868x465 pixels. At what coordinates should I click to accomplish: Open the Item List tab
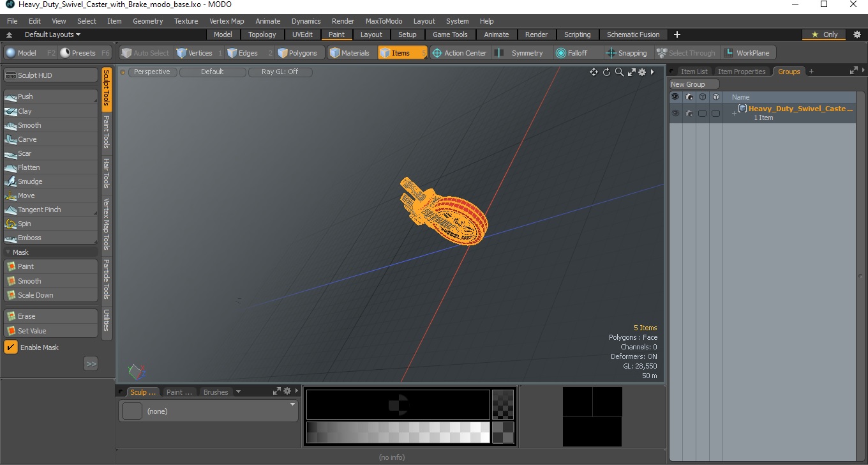click(x=694, y=72)
